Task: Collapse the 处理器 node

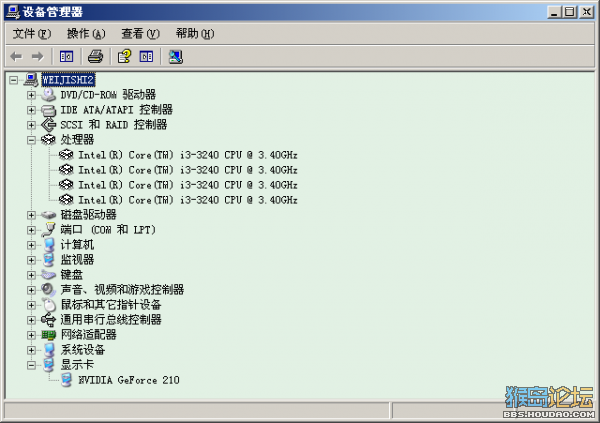Action: point(31,140)
